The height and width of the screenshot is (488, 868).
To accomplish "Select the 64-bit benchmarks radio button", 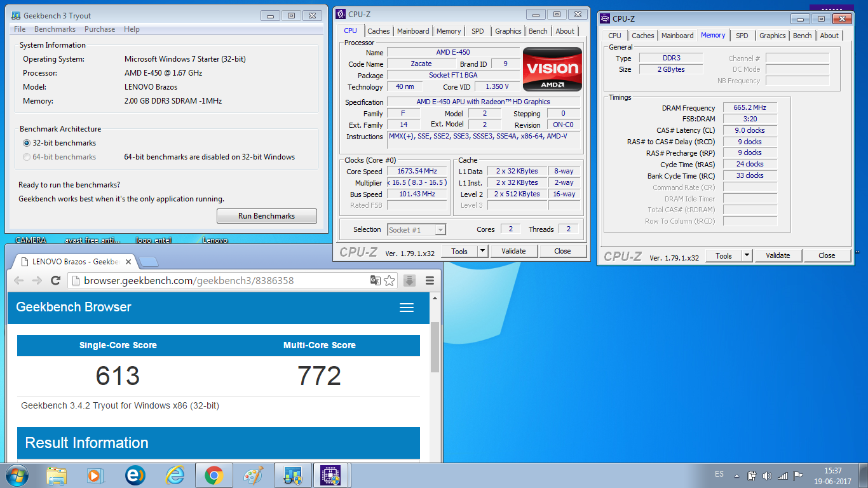I will click(x=27, y=157).
